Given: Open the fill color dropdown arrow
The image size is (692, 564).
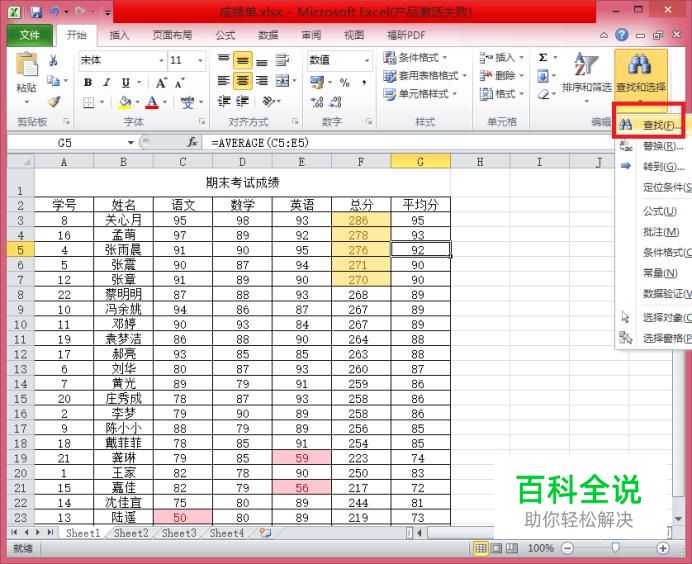Looking at the screenshot, I should [137, 102].
